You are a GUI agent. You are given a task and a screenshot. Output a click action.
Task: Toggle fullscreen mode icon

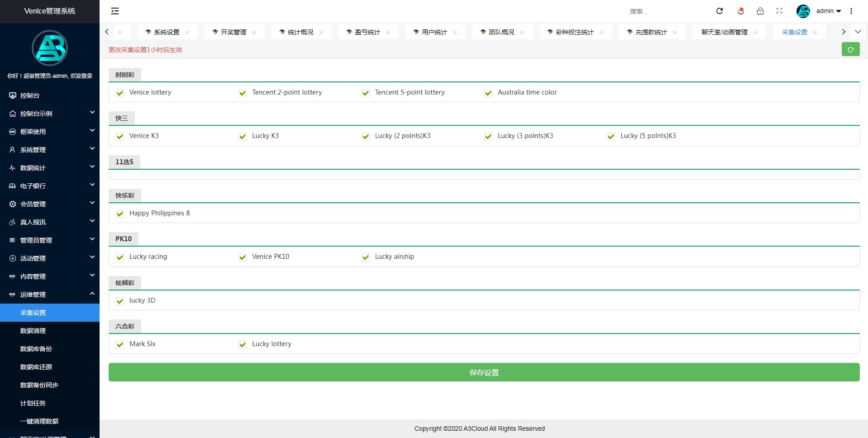click(779, 11)
